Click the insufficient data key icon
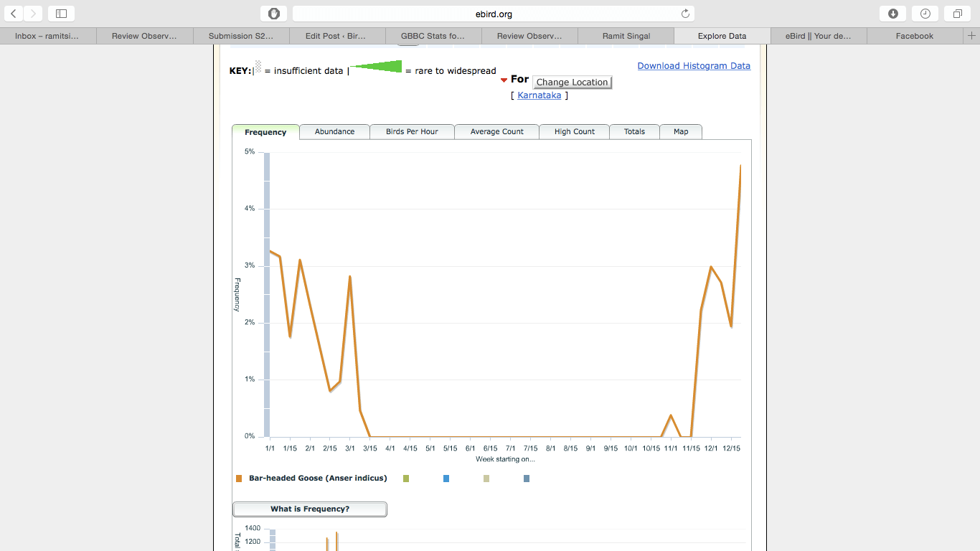This screenshot has width=980, height=551. [258, 67]
